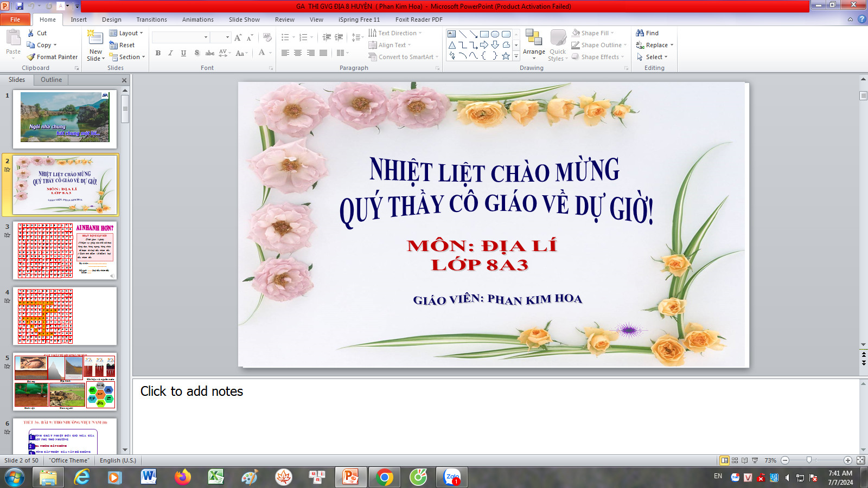Image resolution: width=868 pixels, height=488 pixels.
Task: Open line spacing options
Action: (x=358, y=37)
